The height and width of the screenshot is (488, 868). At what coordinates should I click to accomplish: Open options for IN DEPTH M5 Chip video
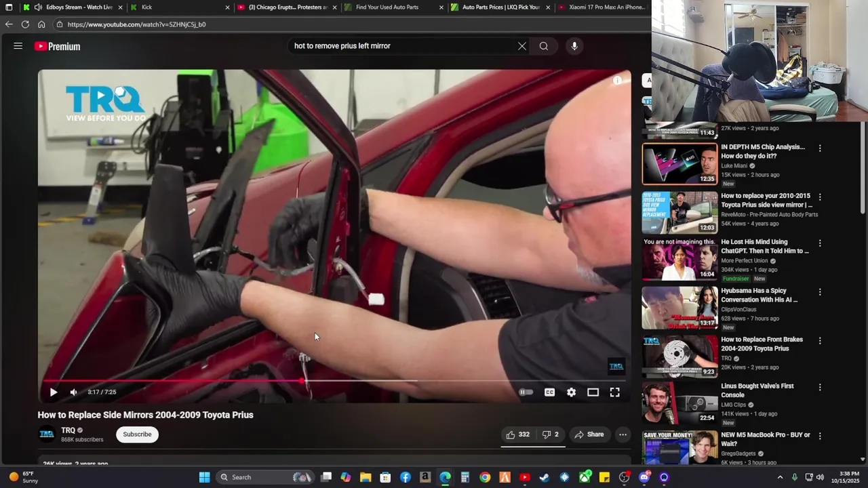click(x=820, y=148)
